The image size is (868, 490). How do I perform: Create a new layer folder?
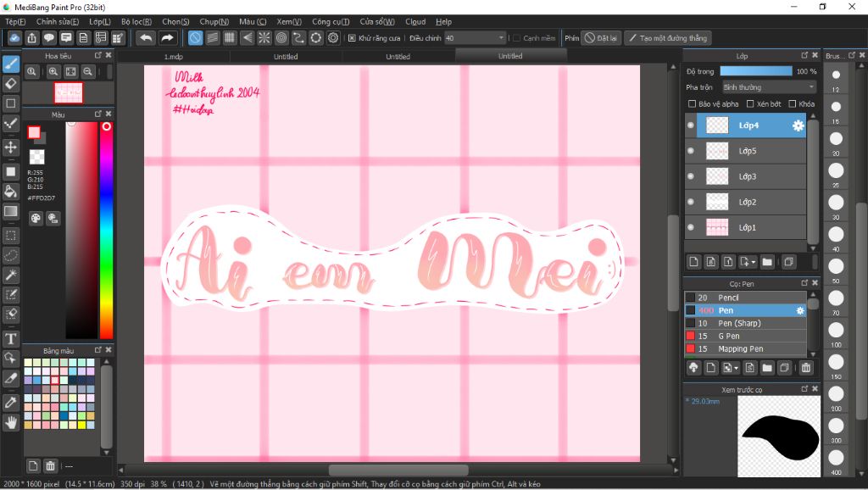(x=766, y=262)
